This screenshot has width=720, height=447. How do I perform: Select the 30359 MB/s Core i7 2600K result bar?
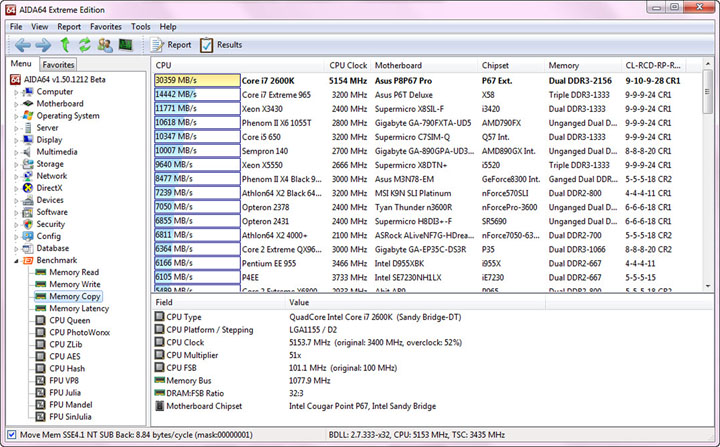point(197,80)
